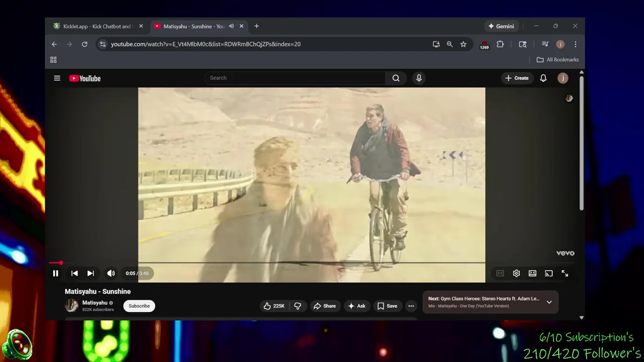Click the search magnifier button
Screen dimensions: 644x362
point(396,78)
